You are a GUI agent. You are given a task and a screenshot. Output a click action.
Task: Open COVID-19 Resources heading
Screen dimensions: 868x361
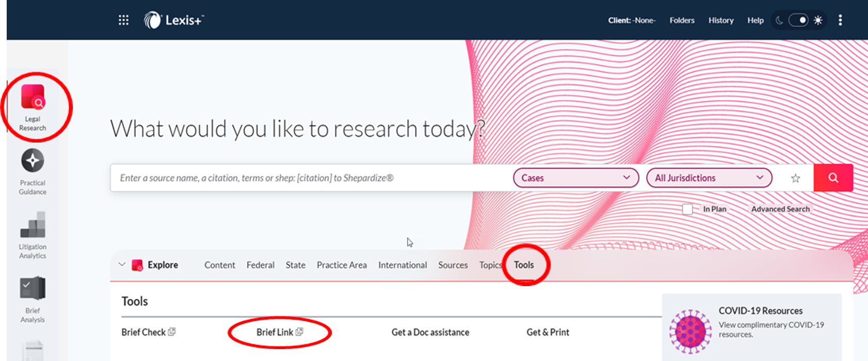click(761, 310)
